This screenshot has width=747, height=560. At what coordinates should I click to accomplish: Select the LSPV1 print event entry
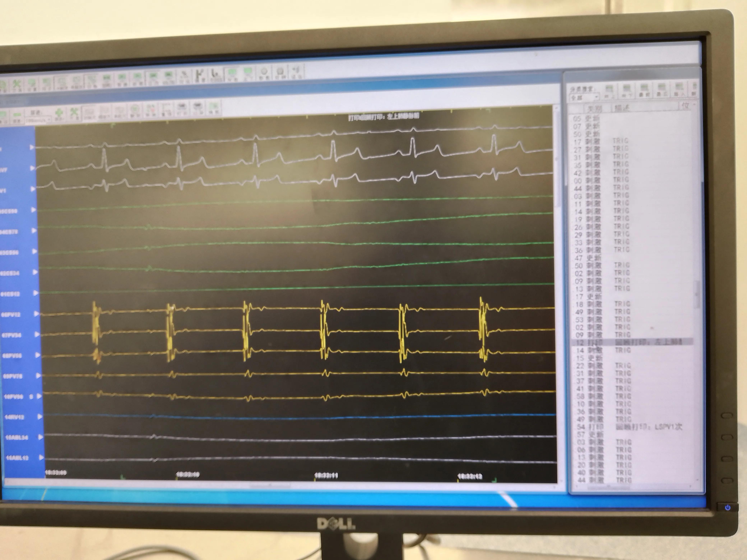click(648, 427)
